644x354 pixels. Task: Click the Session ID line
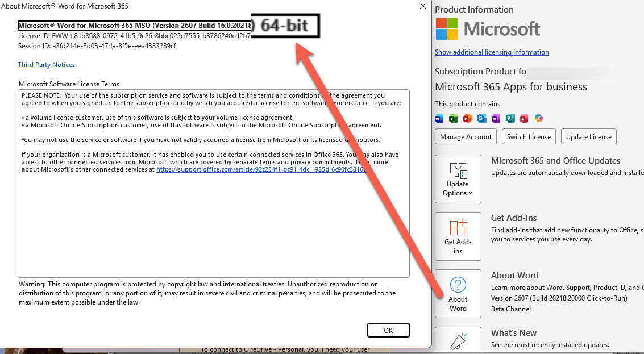point(97,46)
